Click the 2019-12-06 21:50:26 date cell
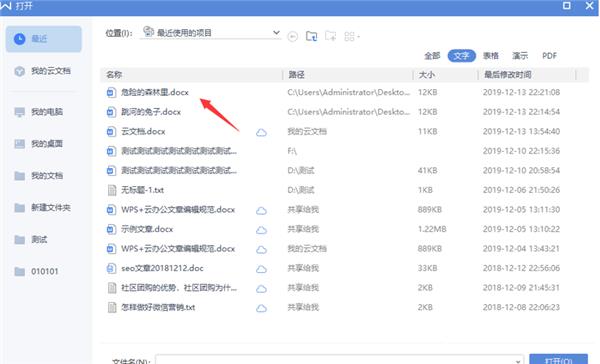The image size is (600, 364). (x=521, y=190)
